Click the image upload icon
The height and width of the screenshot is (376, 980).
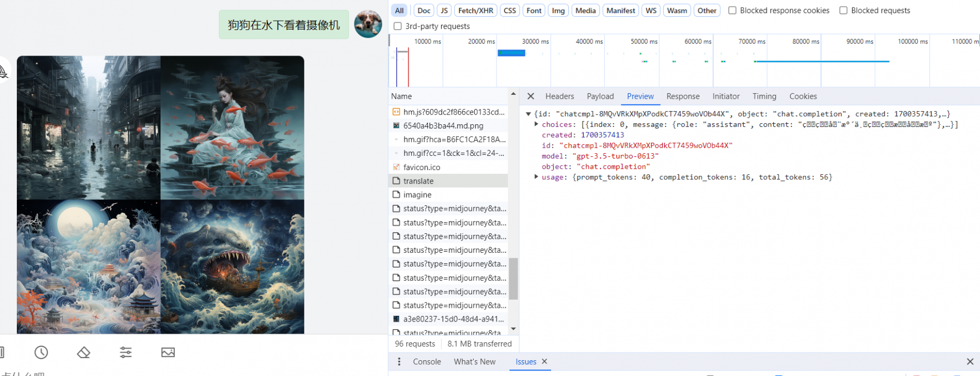(x=168, y=353)
